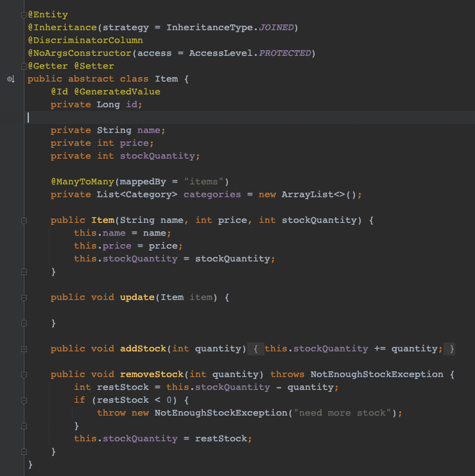The height and width of the screenshot is (476, 475).
Task: Click the @DiscriminatorColumn annotation
Action: click(x=85, y=40)
